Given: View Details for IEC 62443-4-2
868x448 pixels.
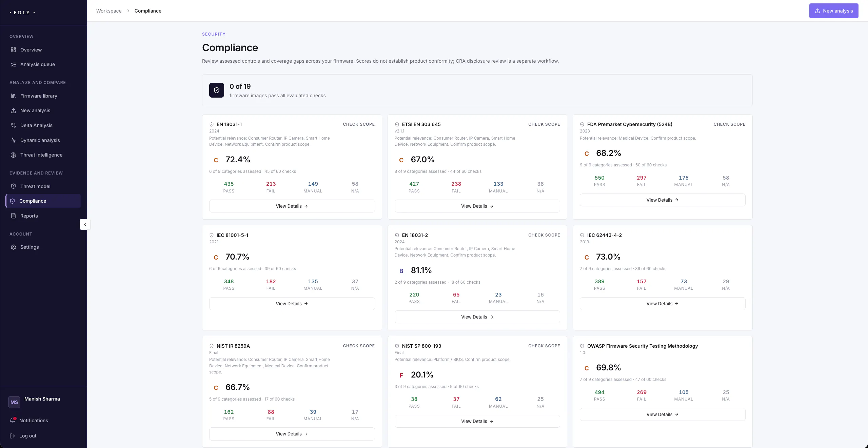Looking at the screenshot, I should (663, 304).
